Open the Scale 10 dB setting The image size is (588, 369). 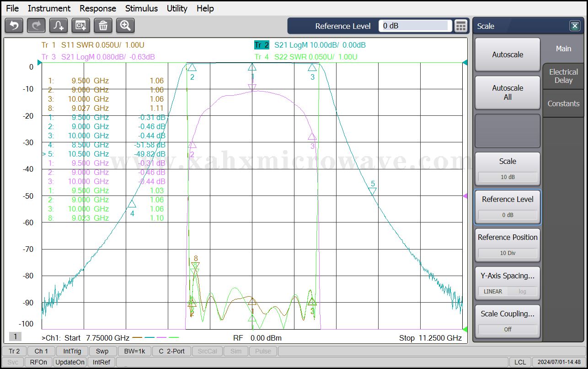508,169
